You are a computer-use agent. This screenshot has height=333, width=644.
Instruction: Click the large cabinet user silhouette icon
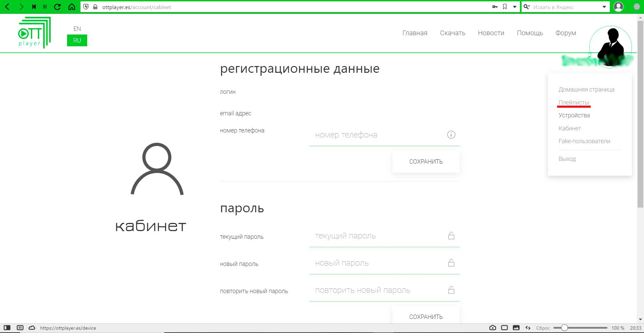click(x=157, y=169)
